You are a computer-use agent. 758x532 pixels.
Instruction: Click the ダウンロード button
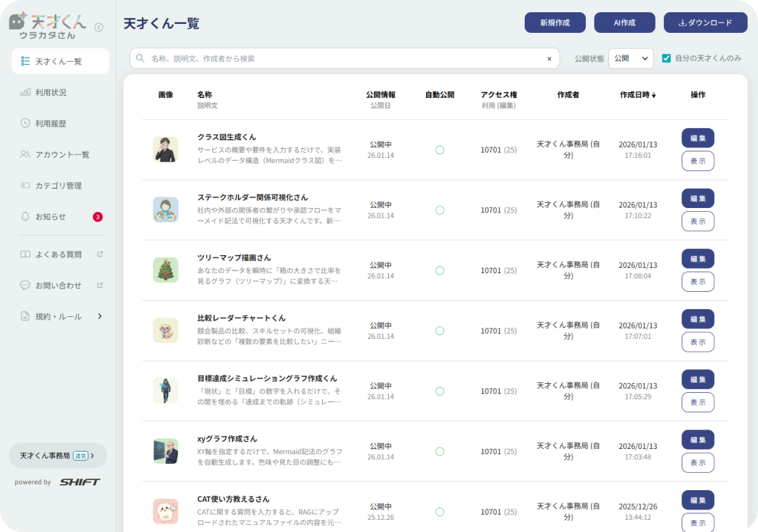click(705, 23)
